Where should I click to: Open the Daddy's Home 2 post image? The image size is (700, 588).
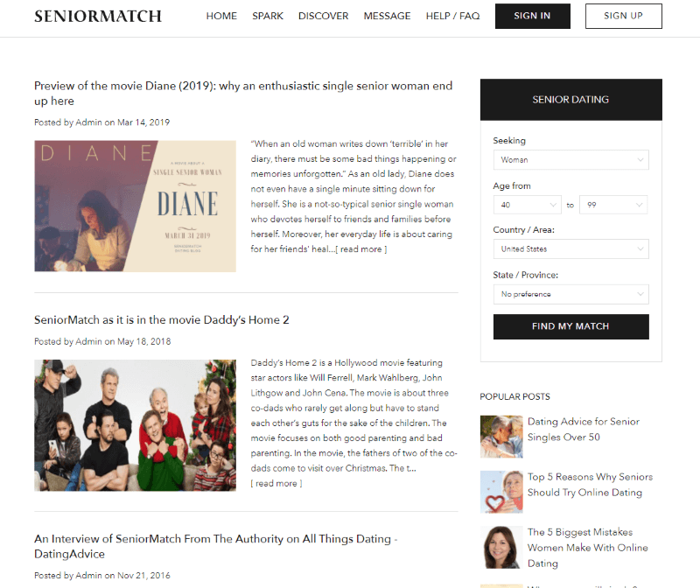pos(136,425)
